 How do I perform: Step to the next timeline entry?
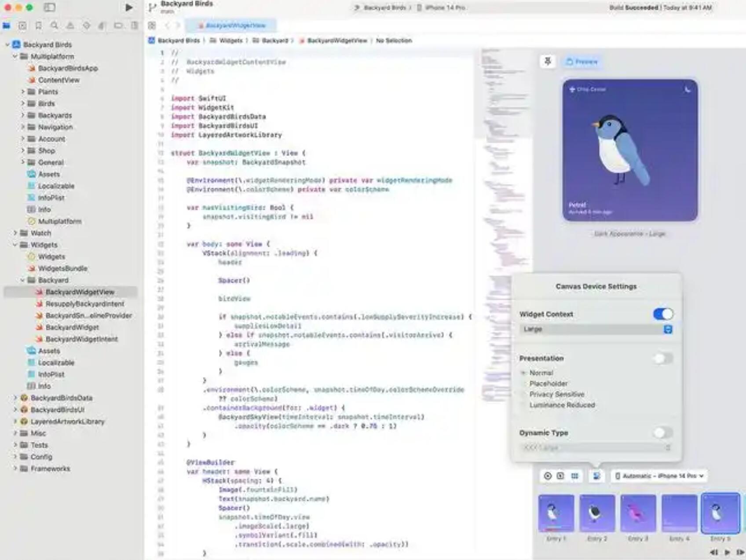740,552
